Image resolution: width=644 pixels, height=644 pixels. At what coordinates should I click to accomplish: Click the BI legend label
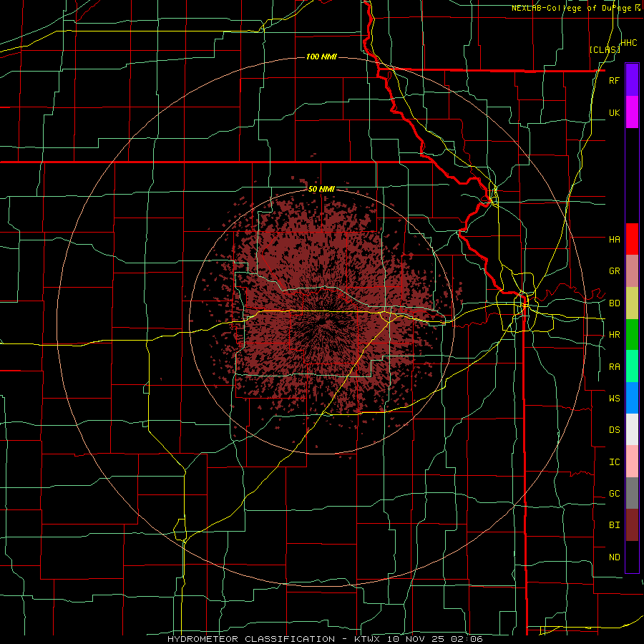(x=614, y=525)
